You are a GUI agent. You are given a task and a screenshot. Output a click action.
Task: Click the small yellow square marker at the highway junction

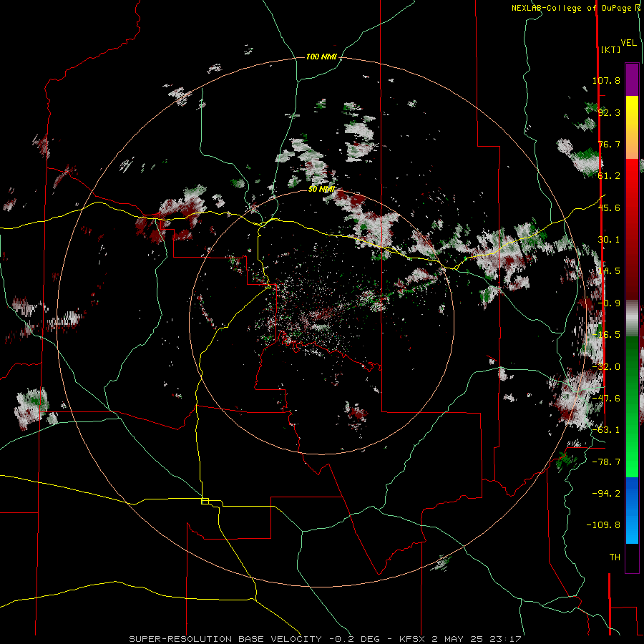click(x=205, y=501)
